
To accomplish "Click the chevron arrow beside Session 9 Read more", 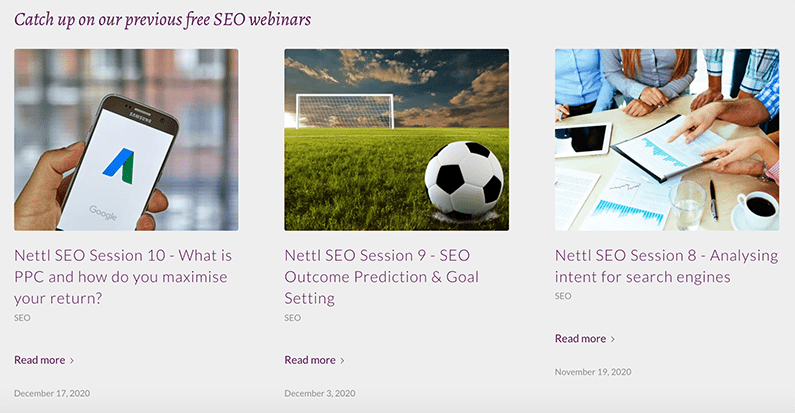I will point(343,361).
